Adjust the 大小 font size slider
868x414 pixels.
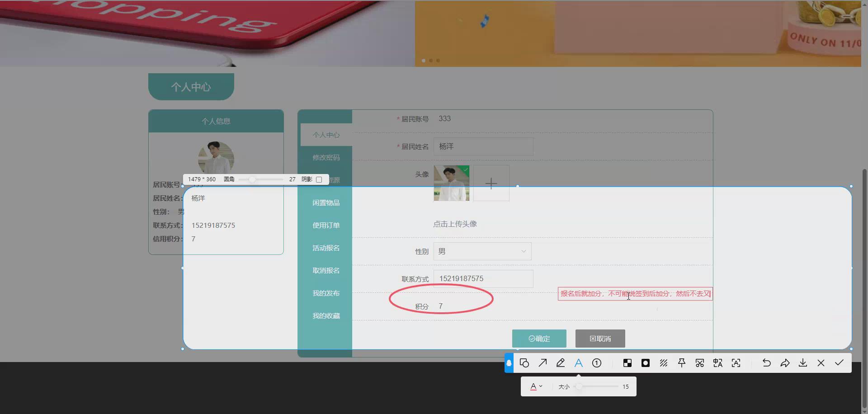(x=596, y=386)
